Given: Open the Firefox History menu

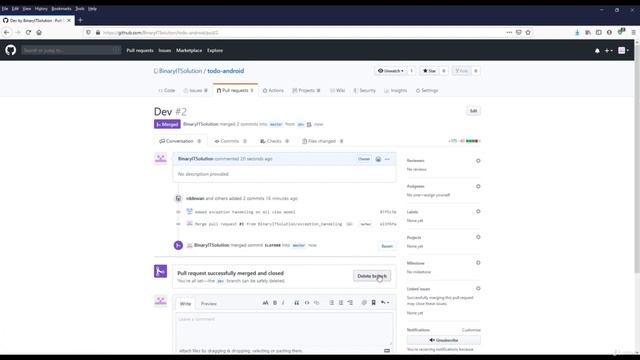Looking at the screenshot, I should (41, 9).
